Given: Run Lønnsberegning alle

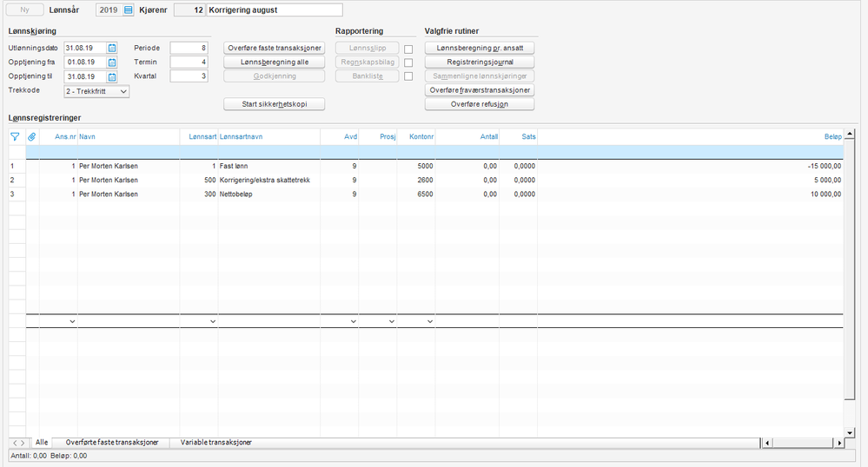Looking at the screenshot, I should 274,62.
